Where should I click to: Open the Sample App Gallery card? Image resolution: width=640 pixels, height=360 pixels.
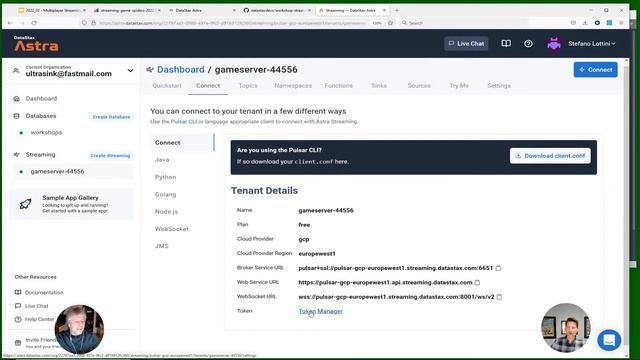71,204
